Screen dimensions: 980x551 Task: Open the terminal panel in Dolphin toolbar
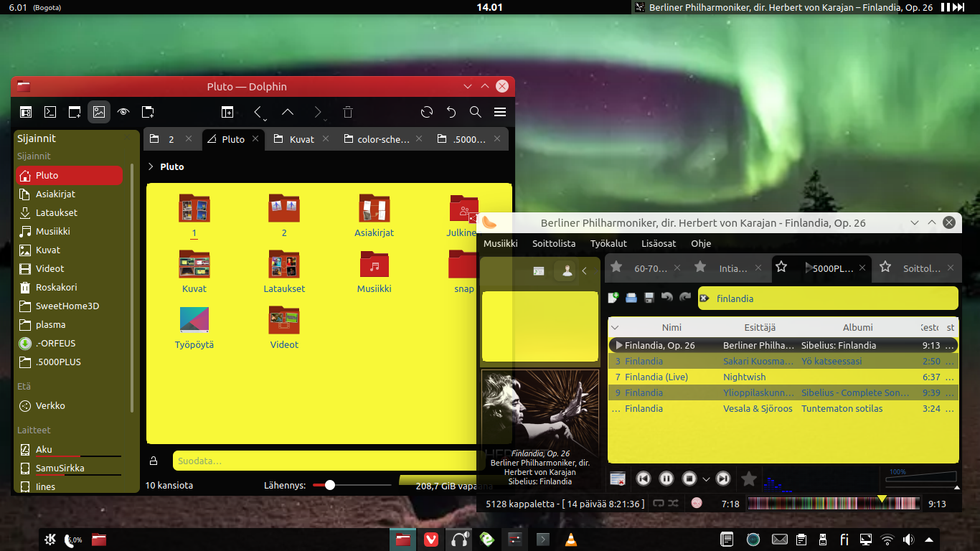(50, 112)
